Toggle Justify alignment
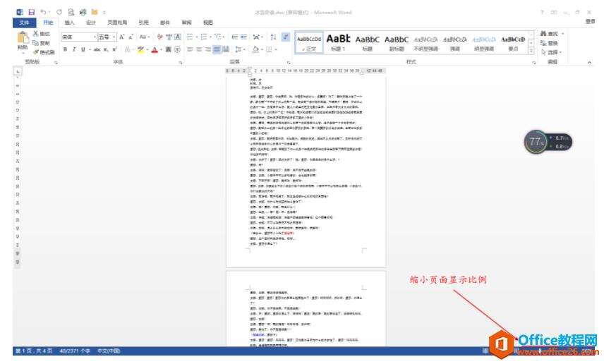This screenshot has width=604, height=364. pos(217,49)
